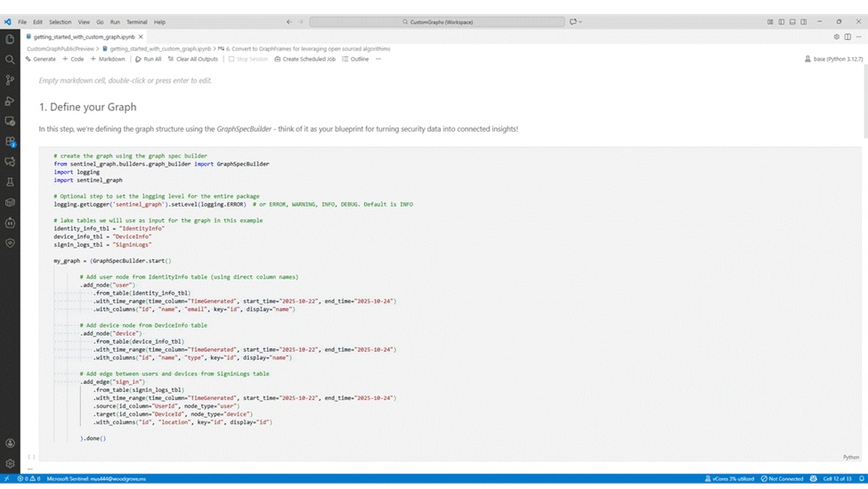Click the Manage gear icon
This screenshot has width=868, height=489.
[x=10, y=463]
